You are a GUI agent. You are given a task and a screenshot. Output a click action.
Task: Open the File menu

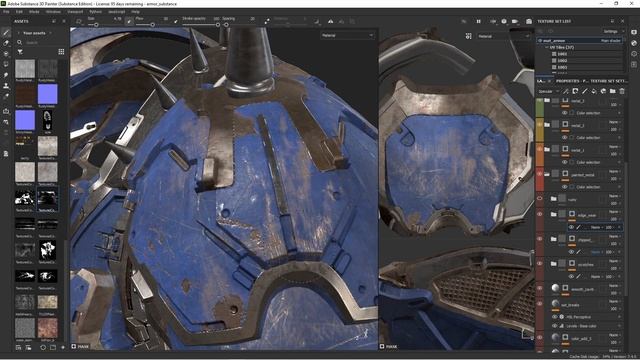pos(6,12)
